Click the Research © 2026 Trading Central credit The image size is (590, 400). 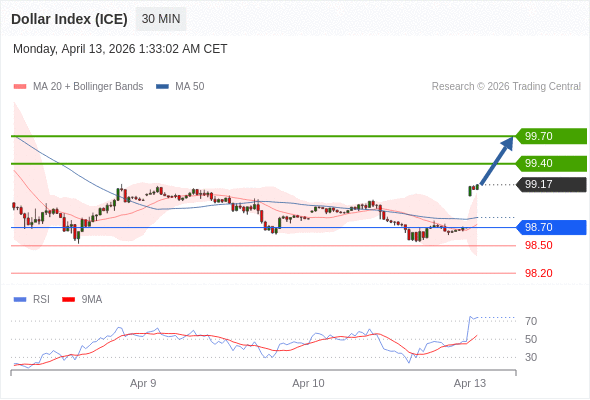click(x=506, y=87)
